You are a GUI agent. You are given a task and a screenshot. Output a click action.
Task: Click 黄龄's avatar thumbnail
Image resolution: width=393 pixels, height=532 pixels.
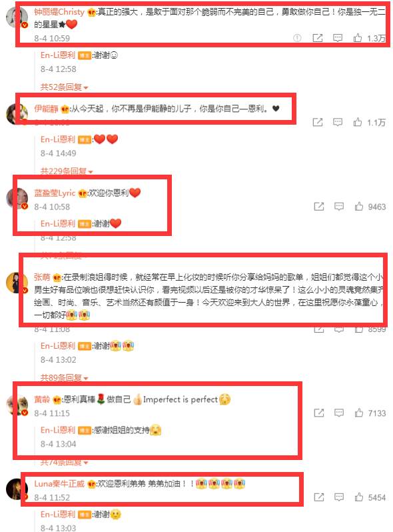coord(17,405)
